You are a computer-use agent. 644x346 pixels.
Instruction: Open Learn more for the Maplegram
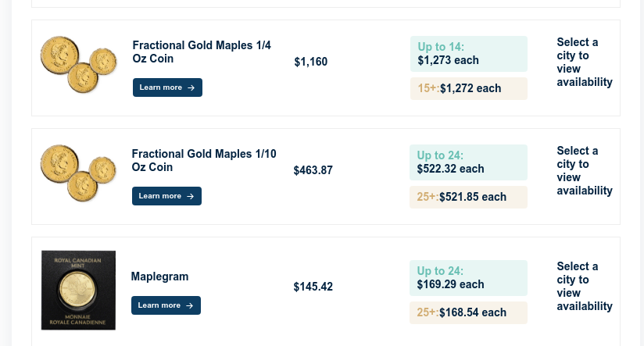pos(166,305)
